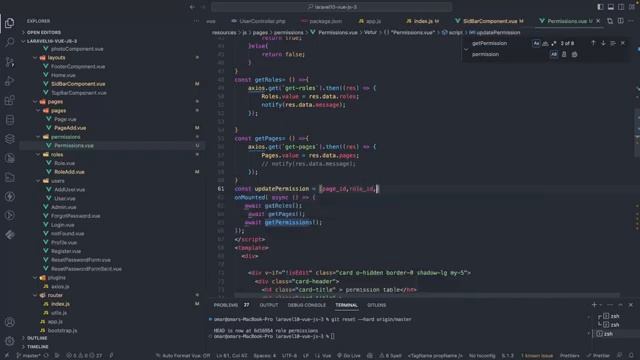The image size is (640, 360).
Task: Go back with navigation arrow in title bar
Action: tap(192, 7)
